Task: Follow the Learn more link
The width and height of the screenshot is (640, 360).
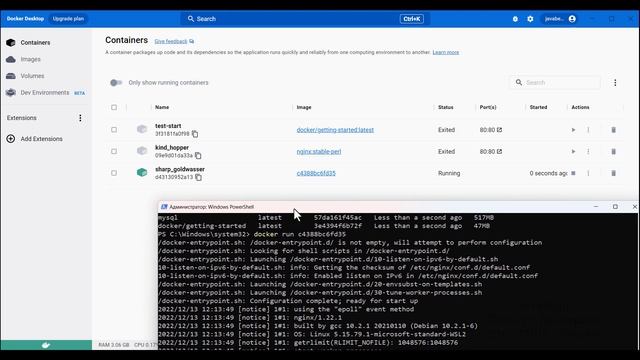Action: [446, 52]
